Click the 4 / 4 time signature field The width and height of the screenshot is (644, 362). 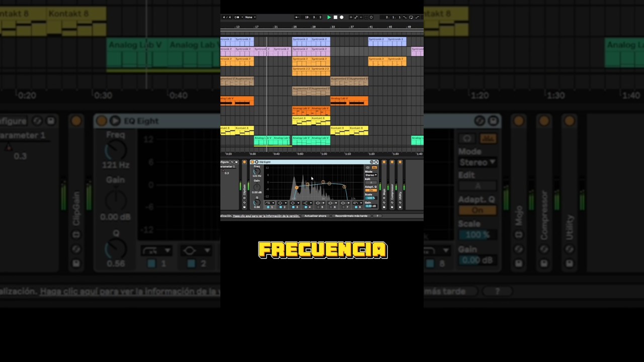tap(227, 17)
